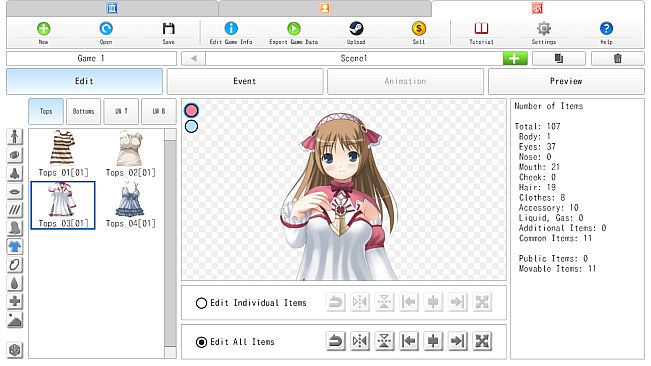651x366 pixels.
Task: Click the Upload Steam icon
Action: tap(356, 29)
